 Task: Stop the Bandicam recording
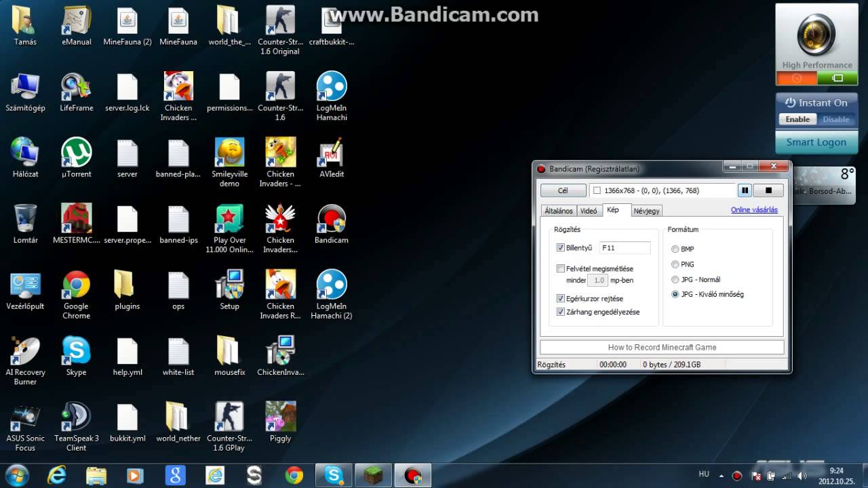(x=768, y=190)
